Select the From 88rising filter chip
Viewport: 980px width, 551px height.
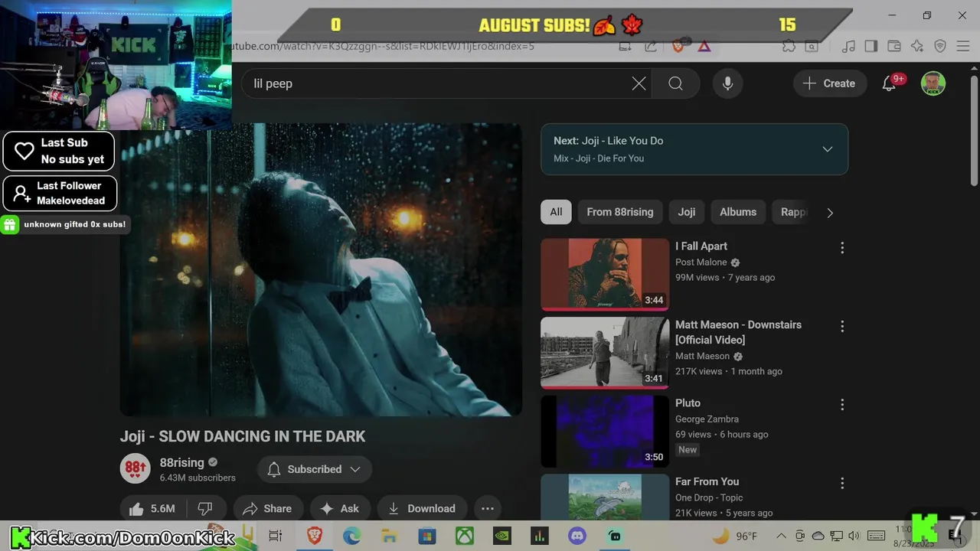tap(620, 212)
